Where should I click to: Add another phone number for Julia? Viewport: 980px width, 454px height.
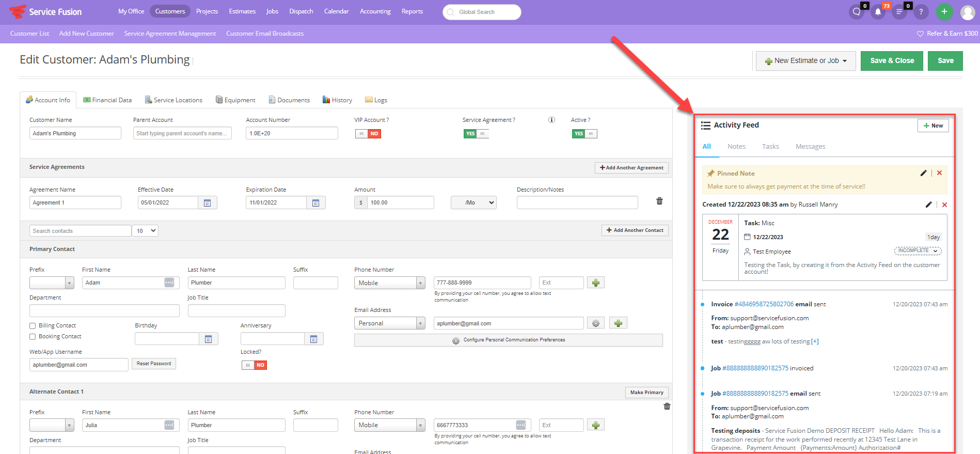point(596,425)
